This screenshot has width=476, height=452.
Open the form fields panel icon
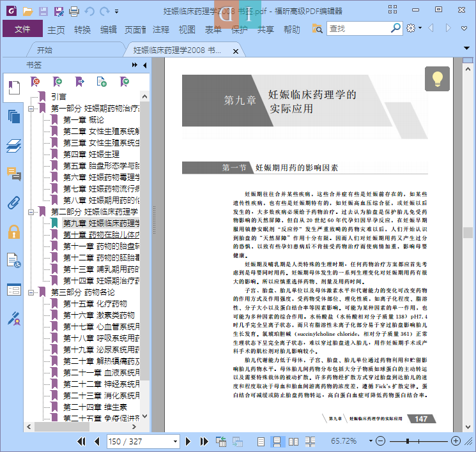[x=14, y=290]
